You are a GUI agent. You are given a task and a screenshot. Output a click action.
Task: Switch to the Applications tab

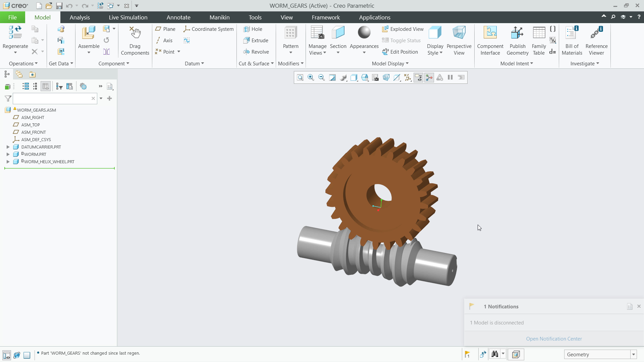375,17
